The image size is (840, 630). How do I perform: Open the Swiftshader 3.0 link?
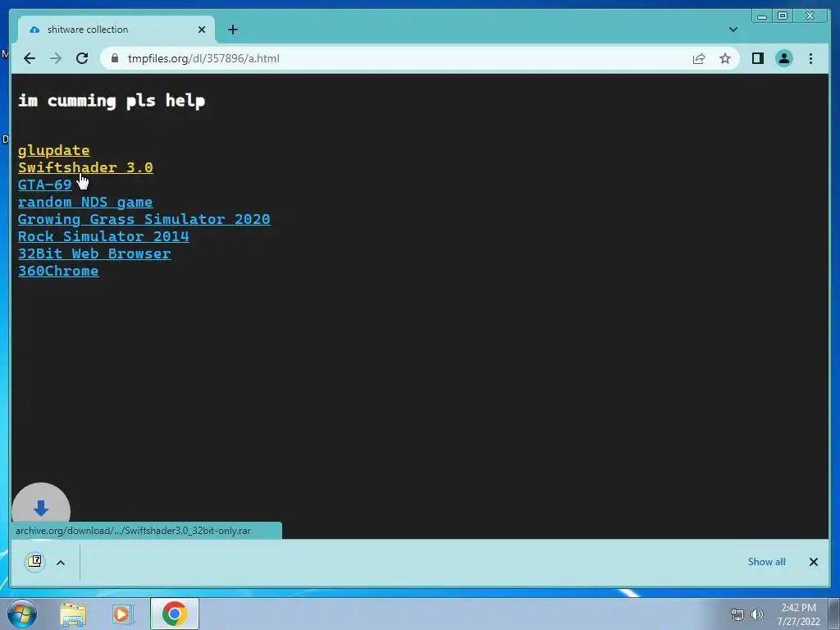click(x=85, y=167)
